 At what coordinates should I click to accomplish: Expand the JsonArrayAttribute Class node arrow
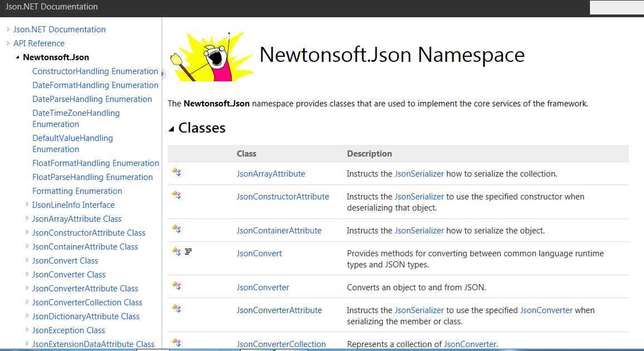(27, 218)
